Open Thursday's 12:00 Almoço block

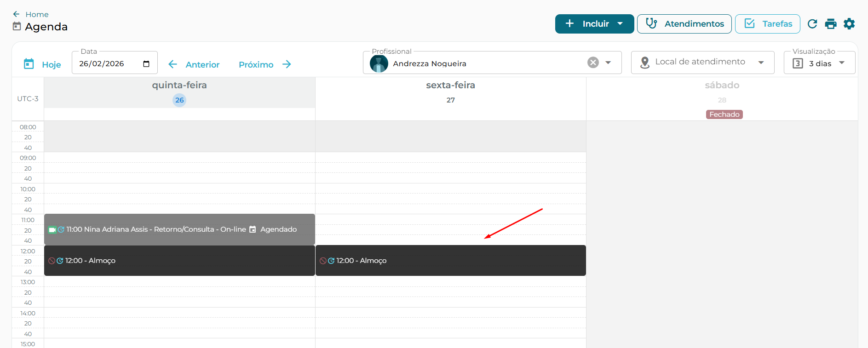click(179, 261)
